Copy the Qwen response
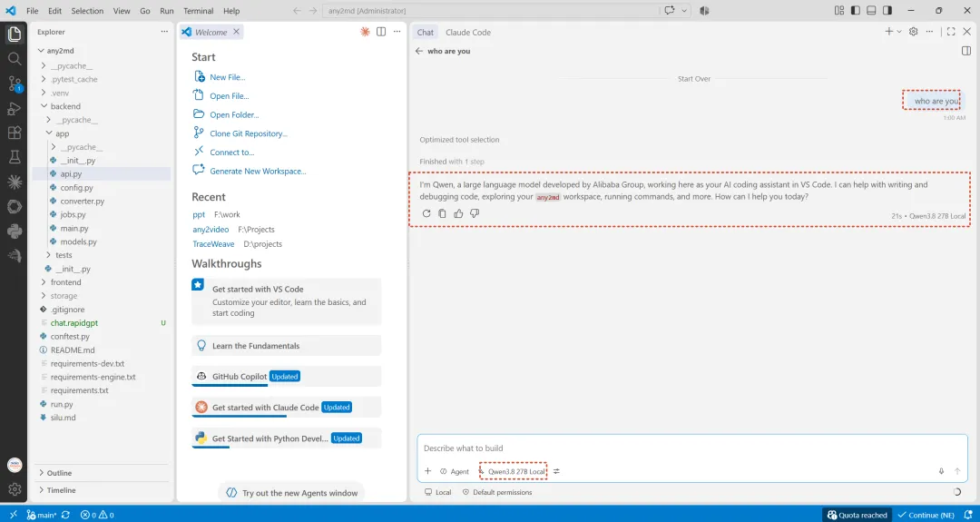The image size is (980, 522). (x=442, y=214)
